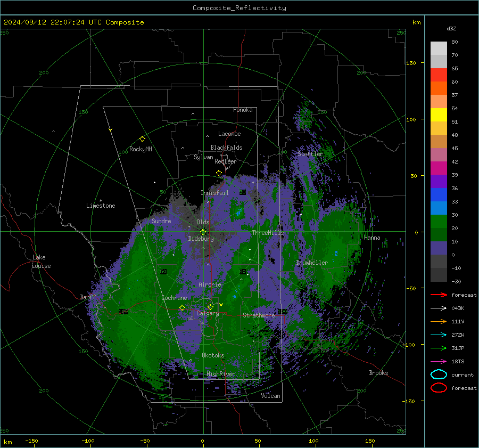Click the Sylvan label on map
479x448 pixels.
tap(203, 157)
